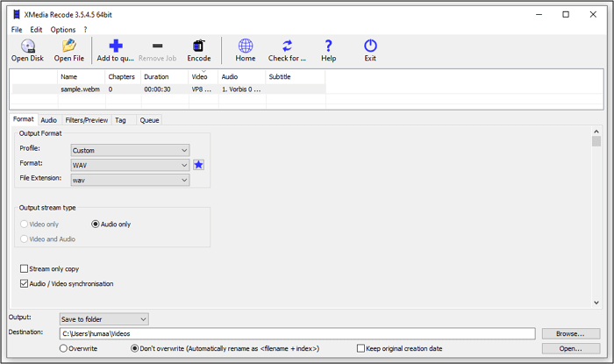The height and width of the screenshot is (364, 614).
Task: Click the Video column header
Action: coord(203,76)
